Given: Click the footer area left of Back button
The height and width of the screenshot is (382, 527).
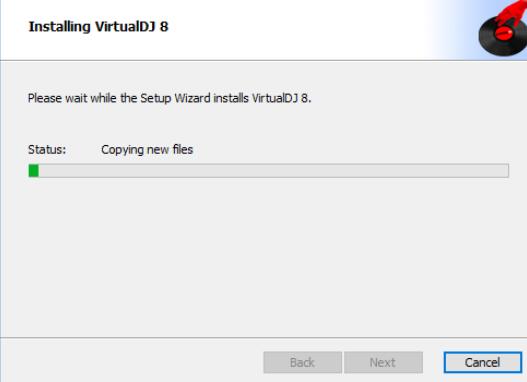Looking at the screenshot, I should [132, 360].
